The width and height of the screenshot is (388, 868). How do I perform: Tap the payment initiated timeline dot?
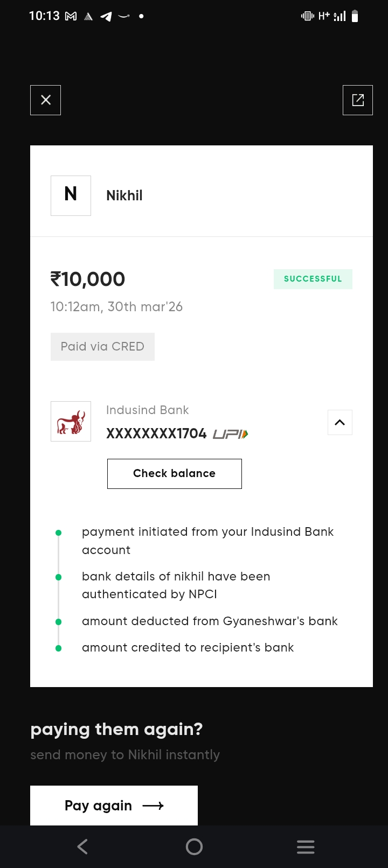tap(59, 533)
